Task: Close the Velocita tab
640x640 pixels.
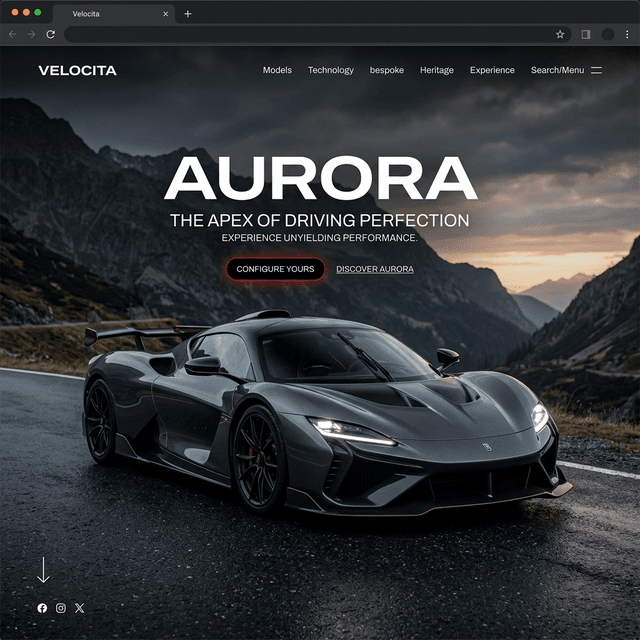Action: point(166,14)
